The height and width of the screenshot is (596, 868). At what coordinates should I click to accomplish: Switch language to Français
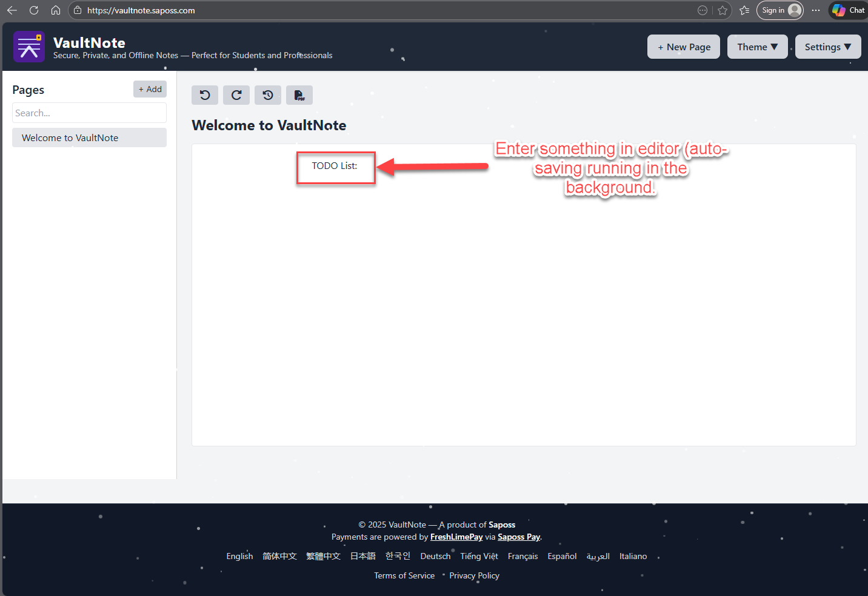tap(522, 556)
